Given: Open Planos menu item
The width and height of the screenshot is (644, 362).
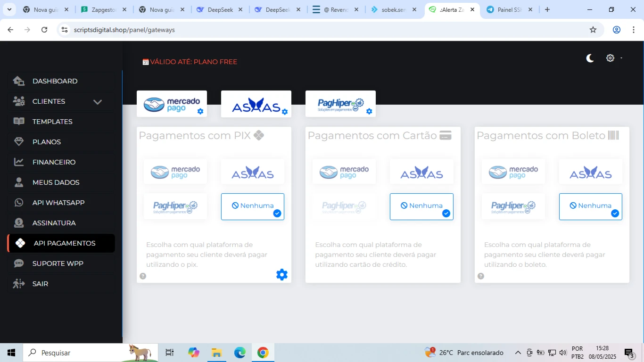Looking at the screenshot, I should (x=61, y=142).
